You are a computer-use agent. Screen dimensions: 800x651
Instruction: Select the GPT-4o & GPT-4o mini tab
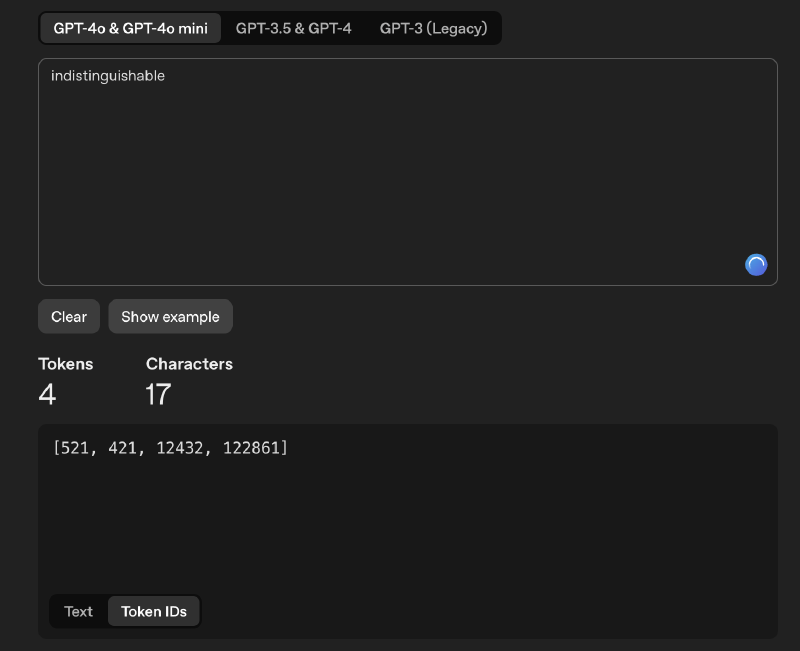tap(129, 27)
